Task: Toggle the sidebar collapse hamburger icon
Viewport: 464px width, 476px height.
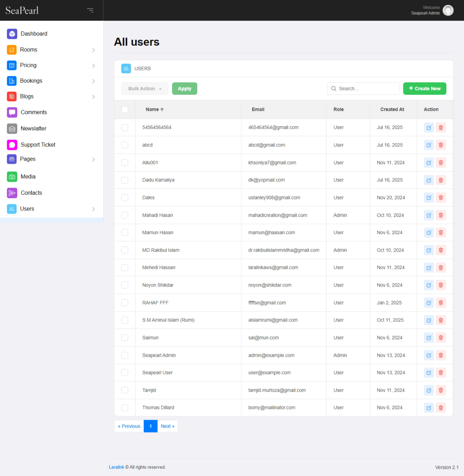Action: pos(90,10)
